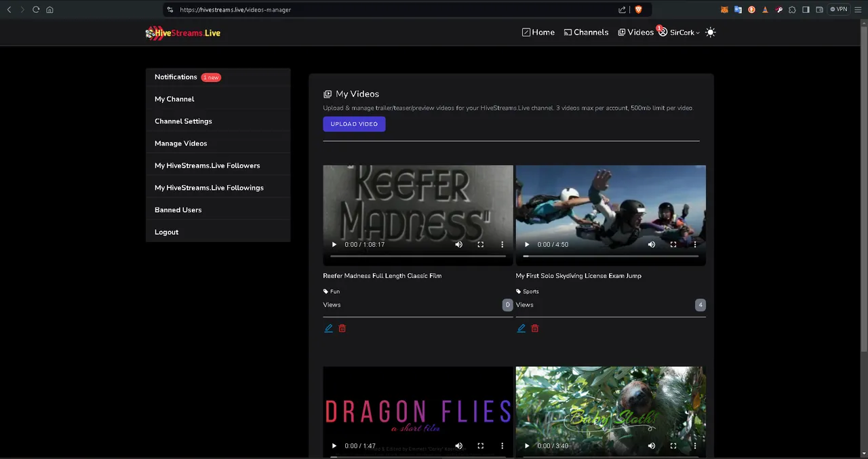Screen dimensions: 868x459
Task: Open the key password extension icon
Action: 779,9
